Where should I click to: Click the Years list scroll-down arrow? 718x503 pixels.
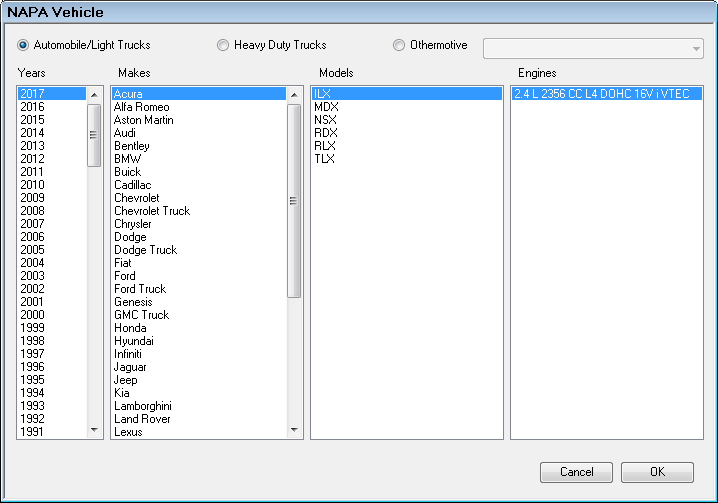[x=94, y=430]
